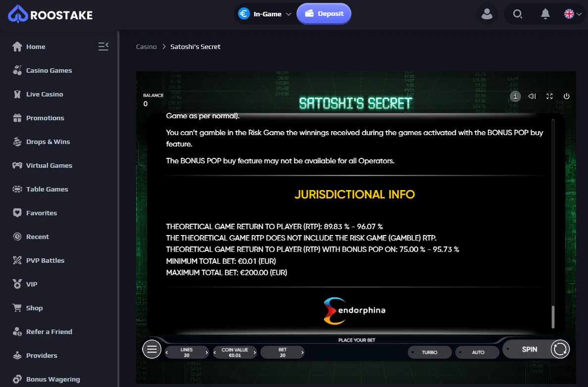Toggle the game info button
588x387 pixels.
pyautogui.click(x=515, y=97)
